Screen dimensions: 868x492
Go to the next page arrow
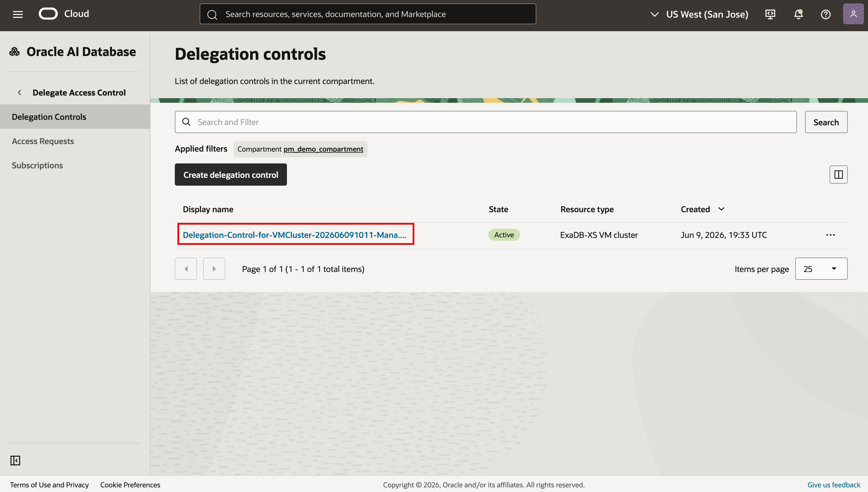tap(214, 269)
